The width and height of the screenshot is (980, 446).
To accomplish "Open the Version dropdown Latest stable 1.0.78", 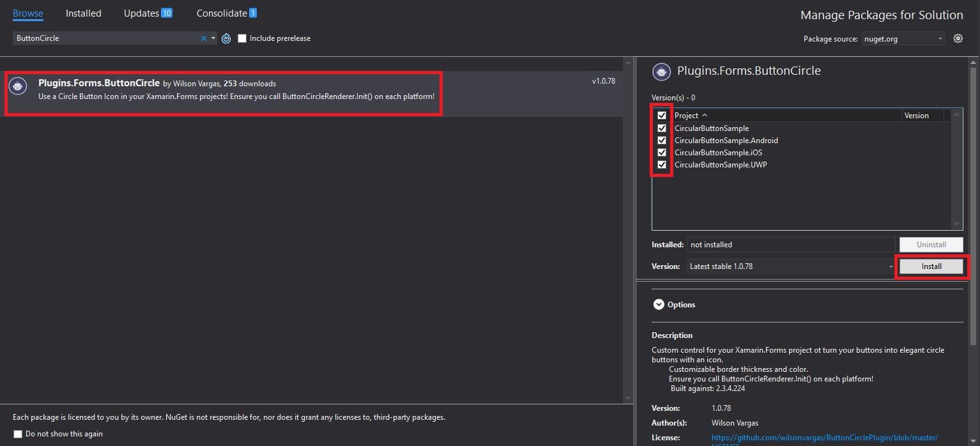I will pos(792,266).
